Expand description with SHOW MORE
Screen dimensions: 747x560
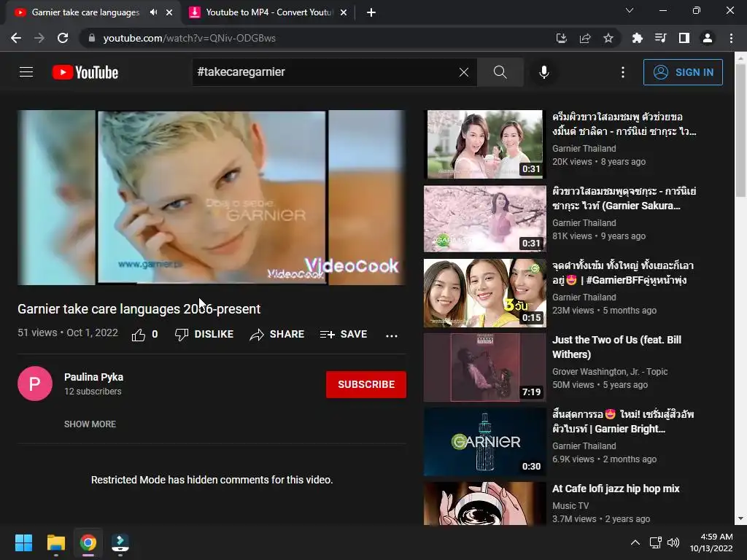[90, 424]
